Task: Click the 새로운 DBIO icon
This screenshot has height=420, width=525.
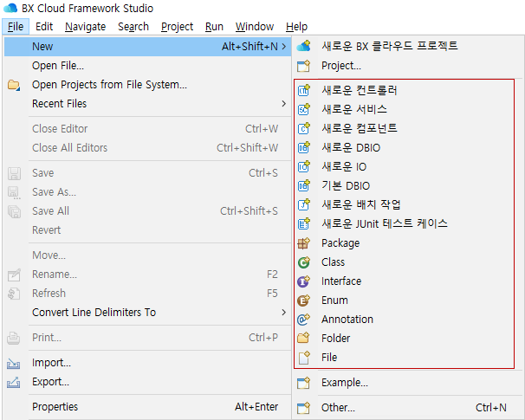Action: click(x=303, y=147)
